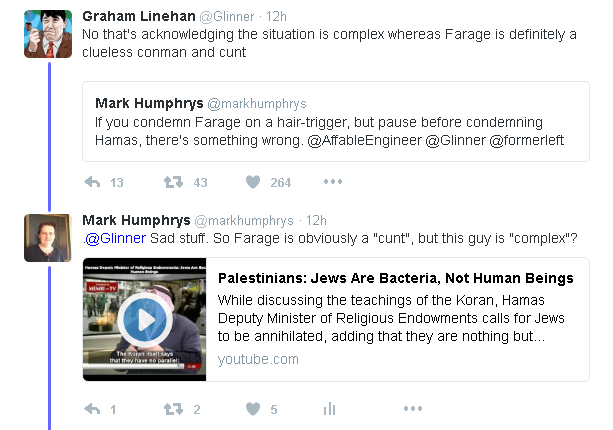The width and height of the screenshot is (613, 430).
Task: Open more options on Graham Linehan's tweet
Action: (x=333, y=182)
